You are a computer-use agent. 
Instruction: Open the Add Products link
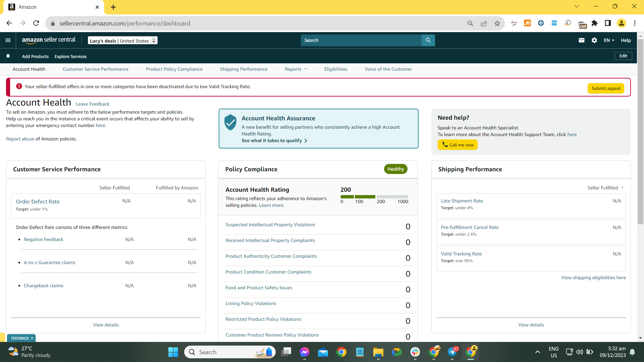coord(35,56)
